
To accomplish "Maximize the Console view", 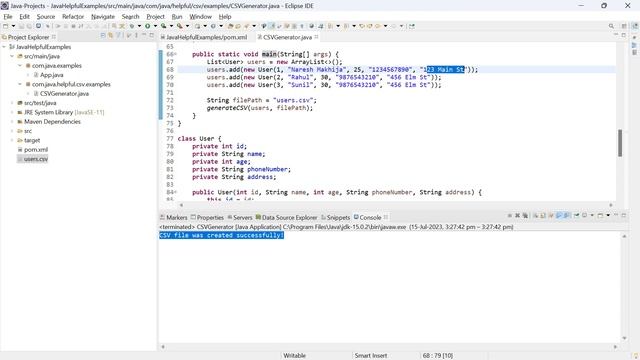I will 624,216.
